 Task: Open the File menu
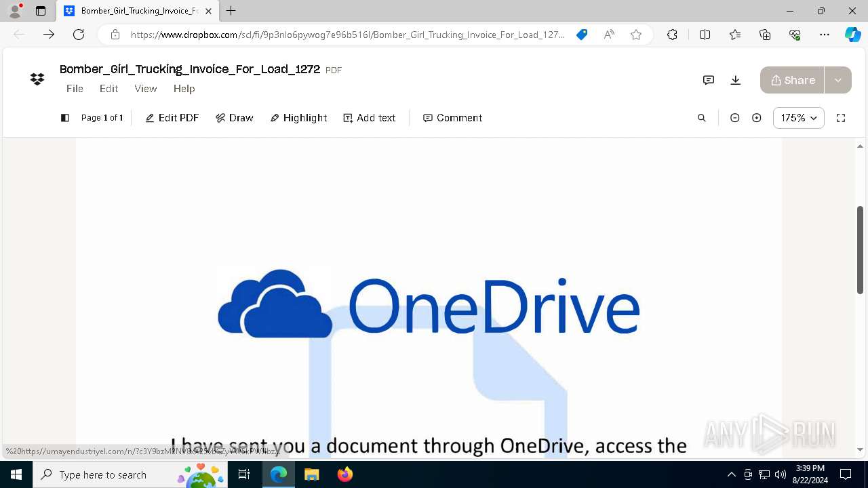point(75,89)
